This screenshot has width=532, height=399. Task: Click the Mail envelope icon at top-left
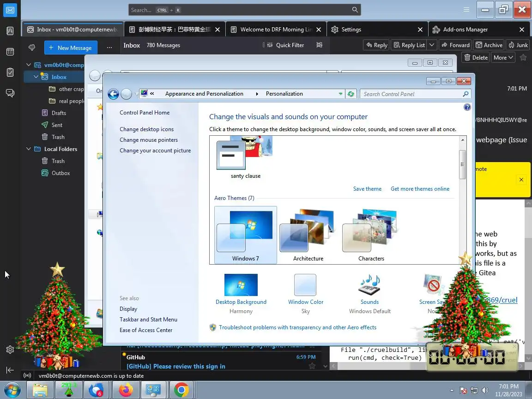tap(10, 10)
